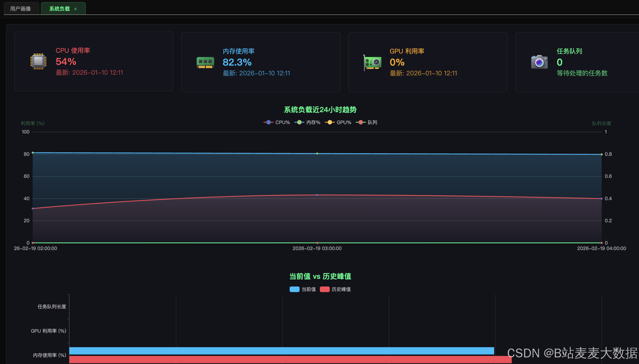Image resolution: width=639 pixels, height=364 pixels.
Task: Click the CPU chip icon
Action: pos(38,61)
